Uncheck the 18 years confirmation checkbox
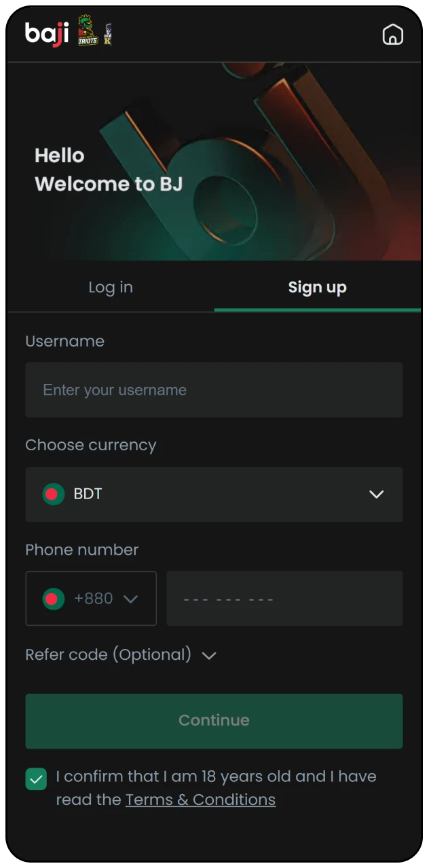This screenshot has width=429, height=868. [x=36, y=779]
